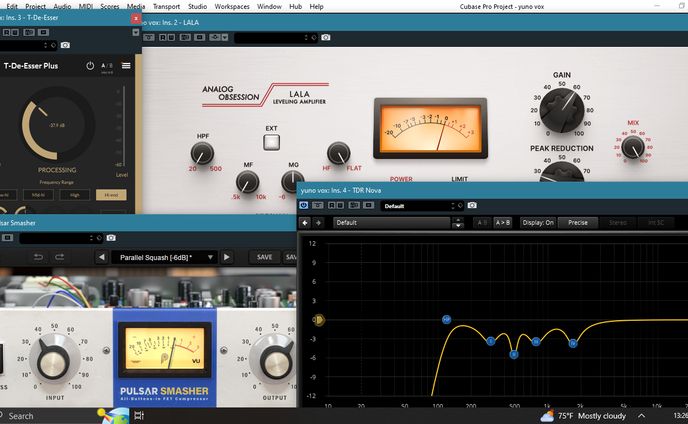Click the SAVE button in Pulsar Smasher

click(264, 257)
